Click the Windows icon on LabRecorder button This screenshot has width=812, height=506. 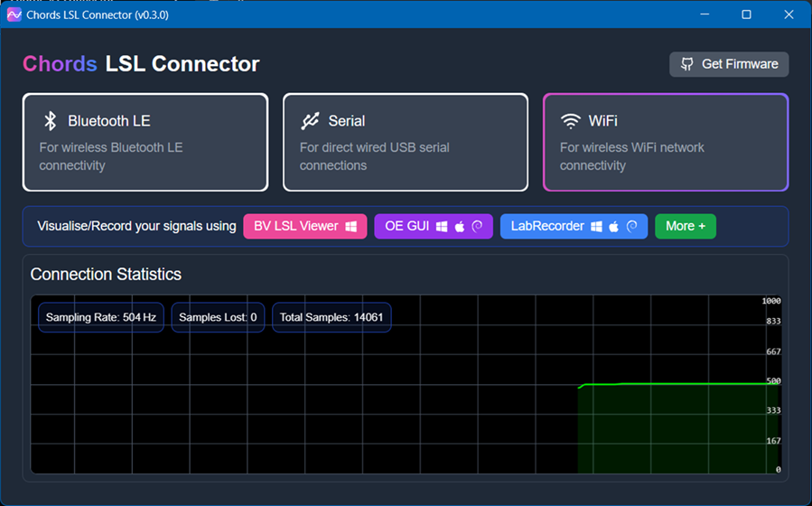tap(596, 226)
